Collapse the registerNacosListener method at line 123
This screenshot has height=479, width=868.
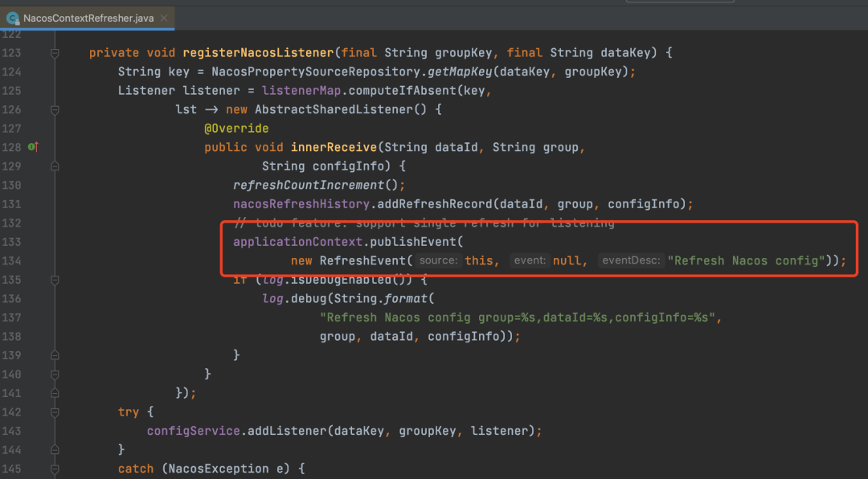tap(55, 53)
